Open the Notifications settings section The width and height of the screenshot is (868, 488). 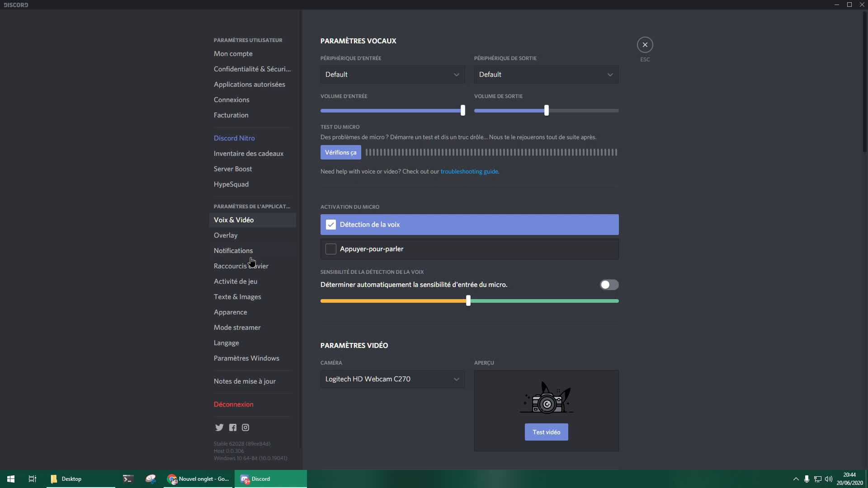[233, 251]
